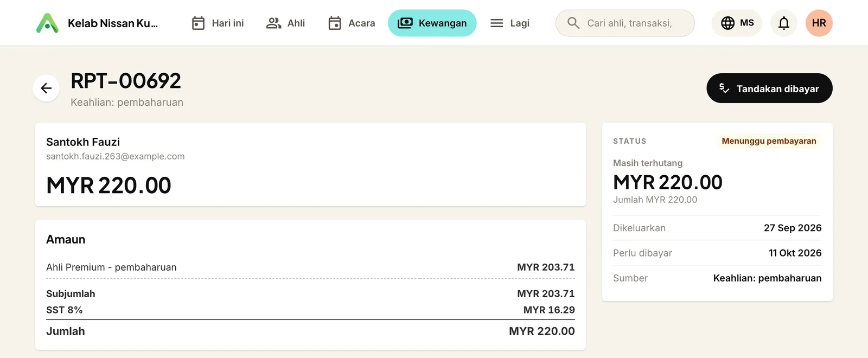Click the Amaun section heading
Screen dimensions: 868x358
click(66, 240)
